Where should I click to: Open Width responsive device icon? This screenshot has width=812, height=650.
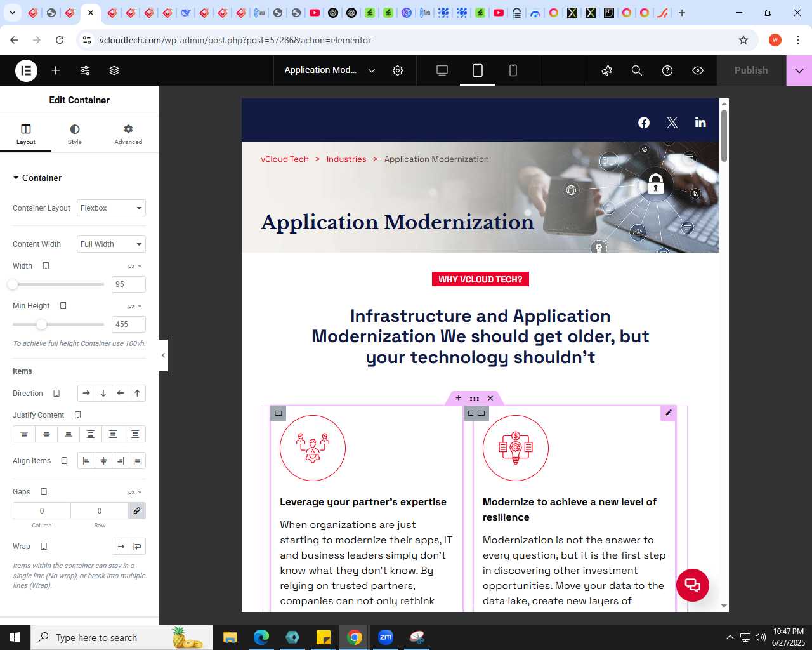[x=46, y=266]
